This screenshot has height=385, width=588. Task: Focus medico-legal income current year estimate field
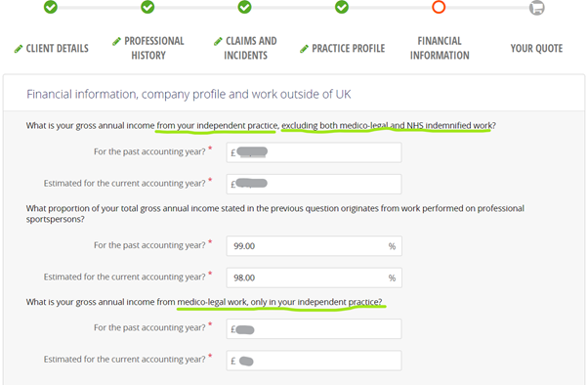click(x=314, y=361)
